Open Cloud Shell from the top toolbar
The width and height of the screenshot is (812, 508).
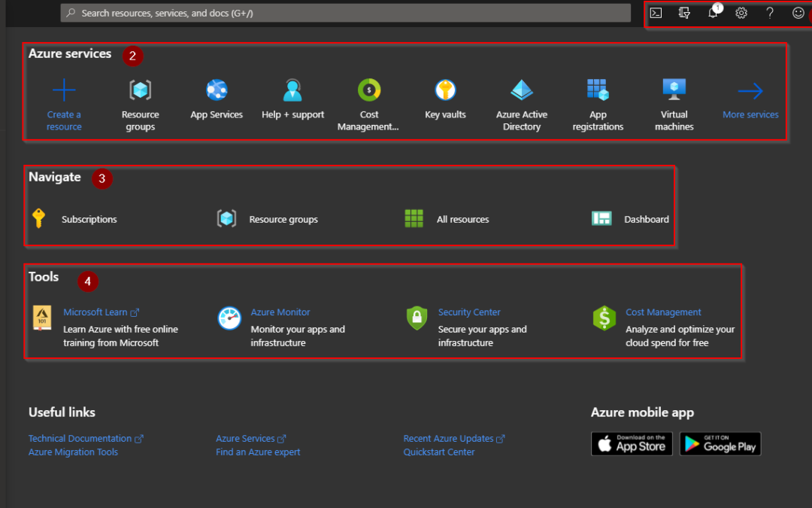click(x=656, y=13)
